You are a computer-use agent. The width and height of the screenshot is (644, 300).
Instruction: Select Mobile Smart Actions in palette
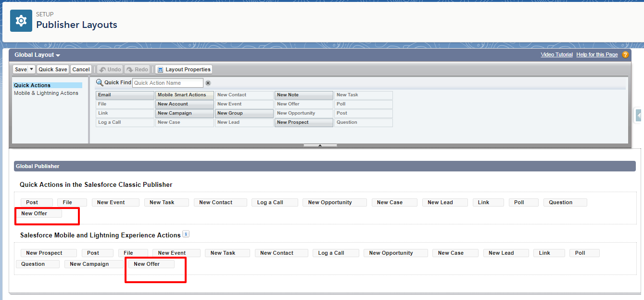(185, 95)
